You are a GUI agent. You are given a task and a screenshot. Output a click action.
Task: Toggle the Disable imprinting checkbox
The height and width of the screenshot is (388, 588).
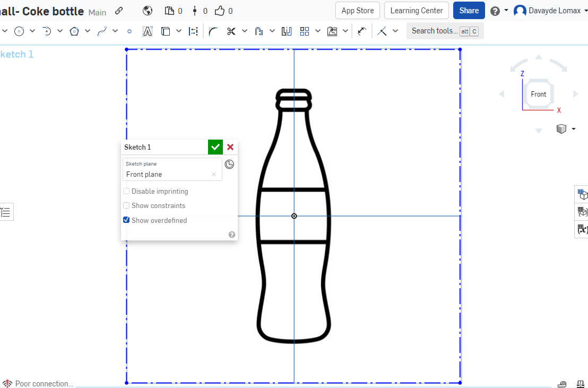[126, 191]
